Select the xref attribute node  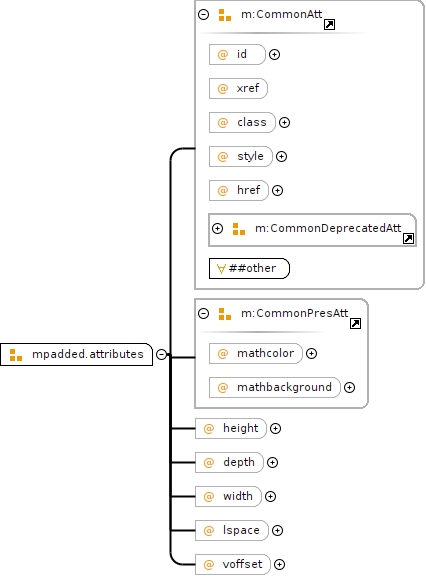point(238,88)
